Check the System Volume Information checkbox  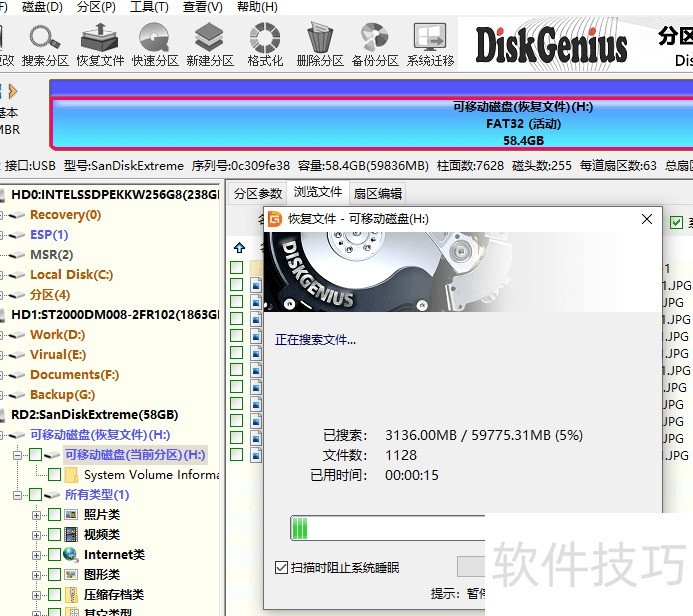tap(54, 475)
